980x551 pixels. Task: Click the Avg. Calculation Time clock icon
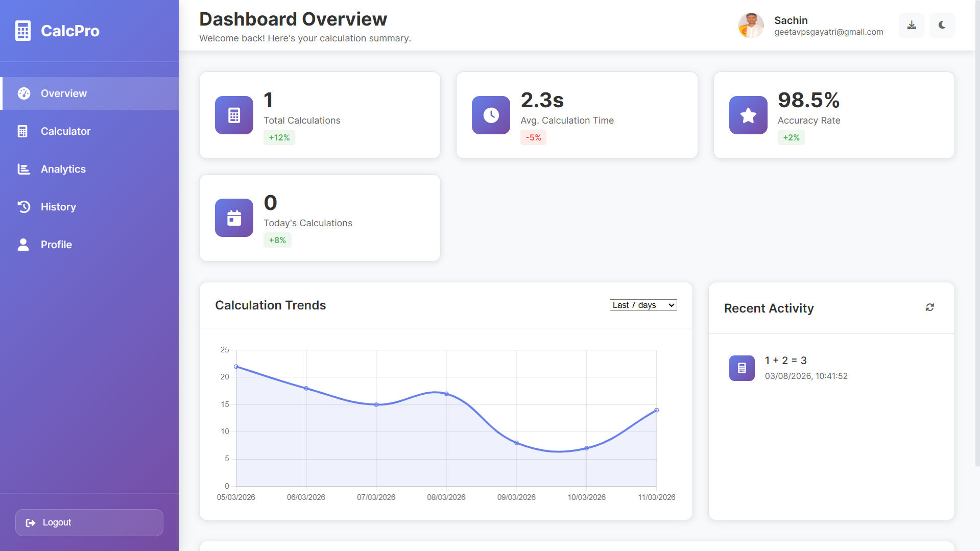[x=491, y=115]
